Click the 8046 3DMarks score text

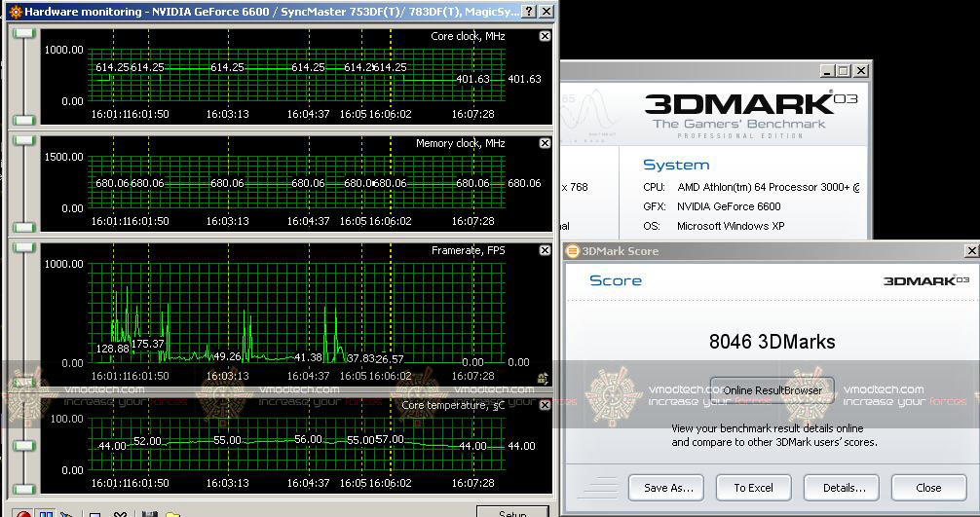[x=772, y=342]
